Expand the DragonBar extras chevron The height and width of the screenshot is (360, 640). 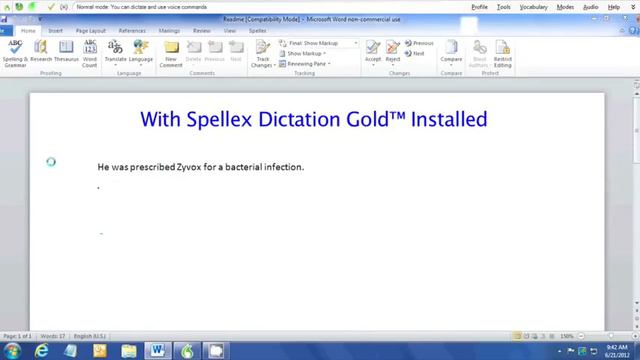pos(633,7)
